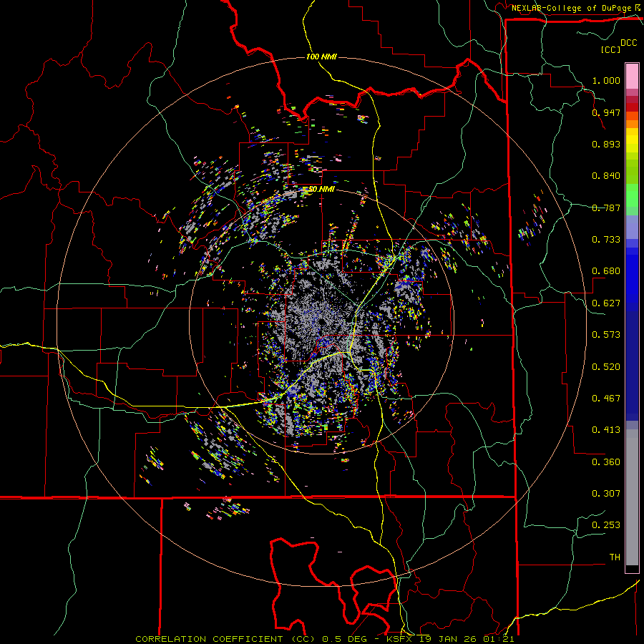The width and height of the screenshot is (644, 644).
Task: Click the 1.000 scale value
Action: (606, 80)
